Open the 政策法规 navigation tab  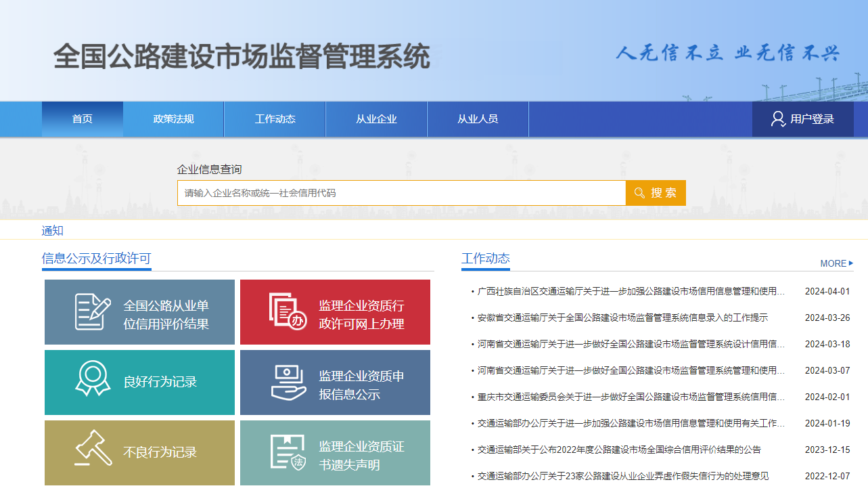173,119
